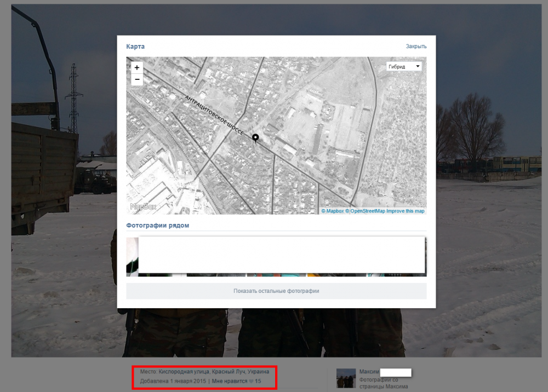Click the Карта popup title
548x392 pixels.
pos(135,47)
